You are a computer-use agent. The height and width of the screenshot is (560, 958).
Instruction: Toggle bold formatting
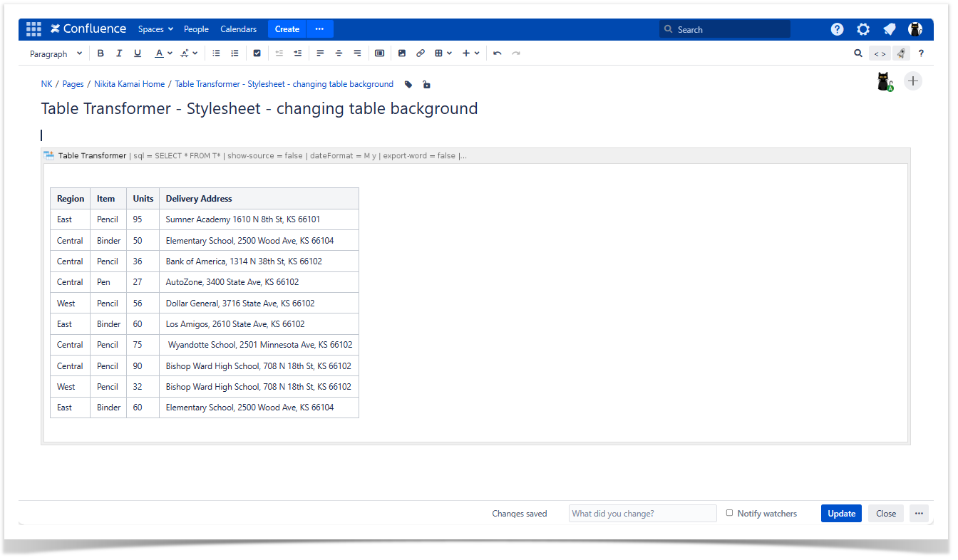pyautogui.click(x=101, y=53)
